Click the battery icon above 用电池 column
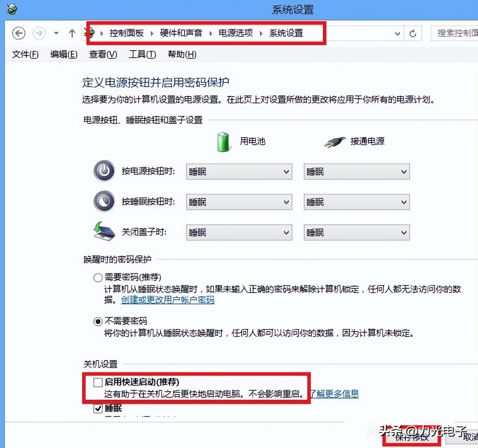Viewport: 478px width, 448px height. click(x=223, y=141)
